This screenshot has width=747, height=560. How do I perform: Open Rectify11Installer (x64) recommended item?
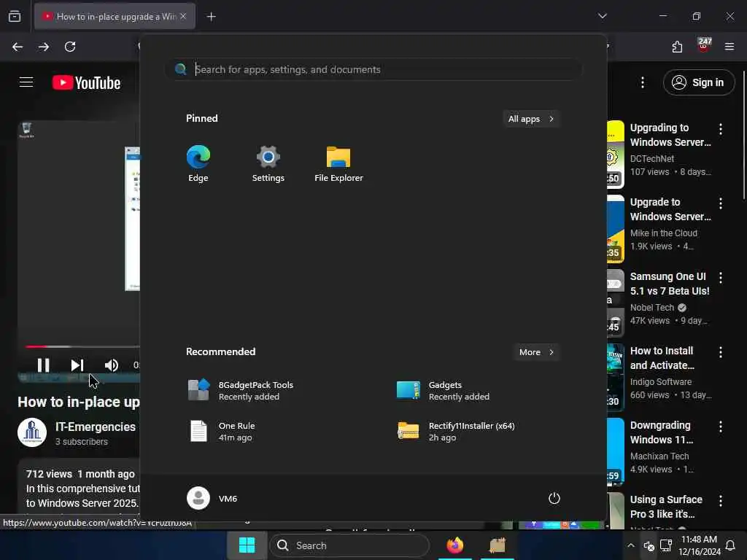(x=457, y=431)
